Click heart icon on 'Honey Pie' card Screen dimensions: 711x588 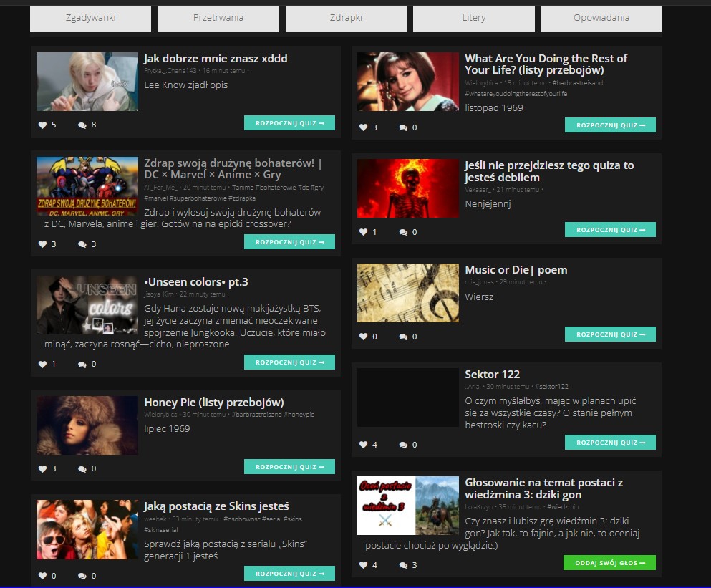click(42, 469)
